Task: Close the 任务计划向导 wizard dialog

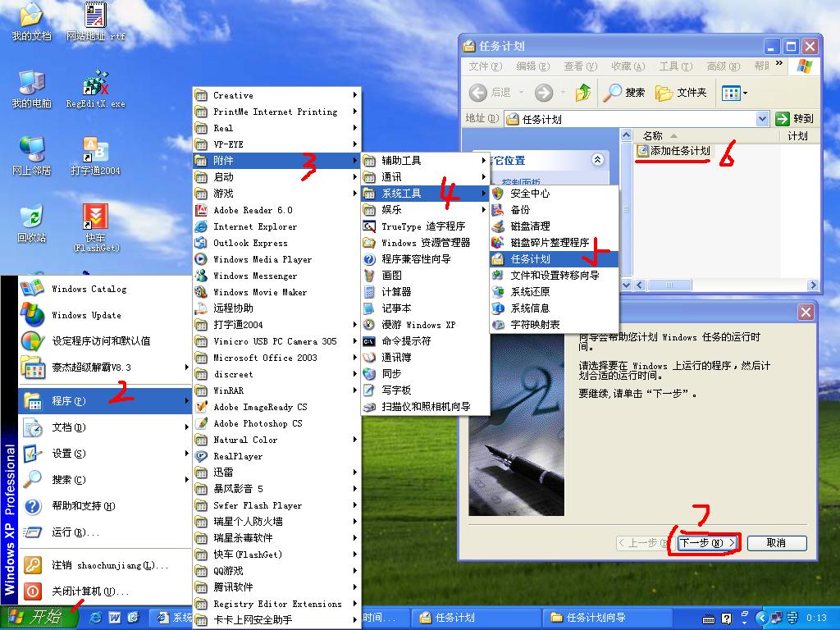Action: point(806,313)
